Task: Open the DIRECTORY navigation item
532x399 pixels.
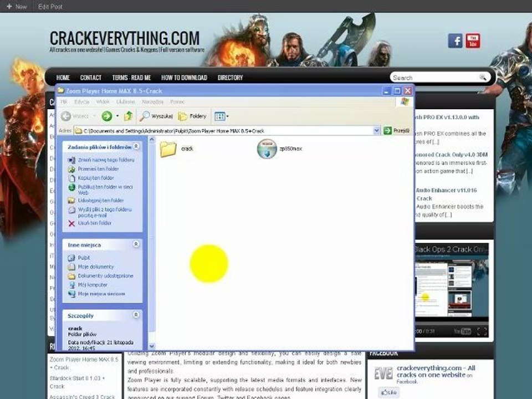Action: [230, 78]
